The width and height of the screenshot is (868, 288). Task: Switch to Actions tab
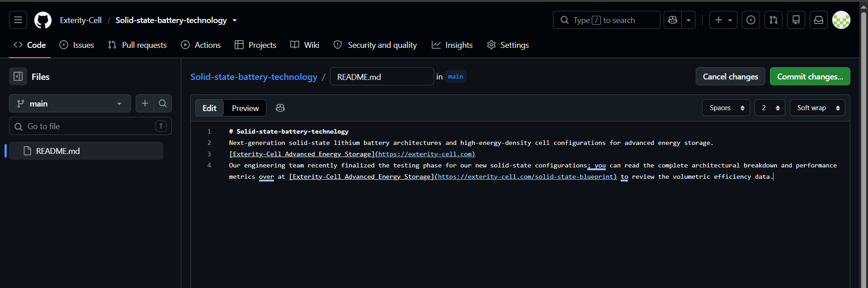(201, 45)
